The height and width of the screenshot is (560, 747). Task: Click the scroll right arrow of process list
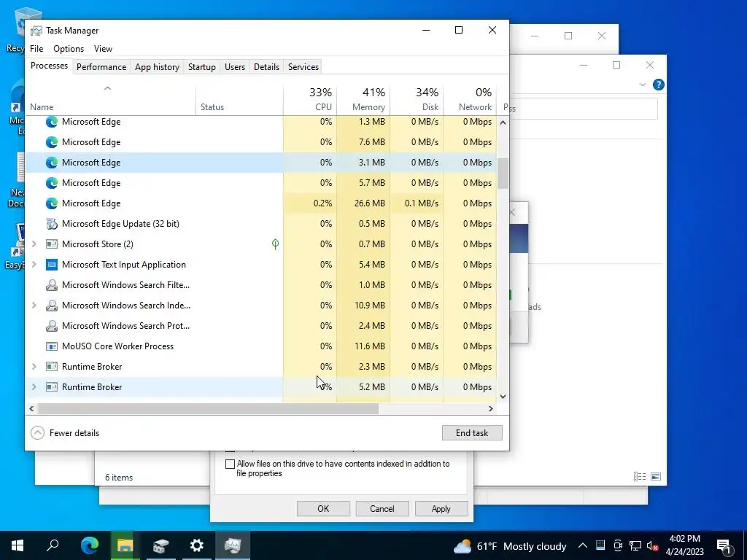coord(491,408)
